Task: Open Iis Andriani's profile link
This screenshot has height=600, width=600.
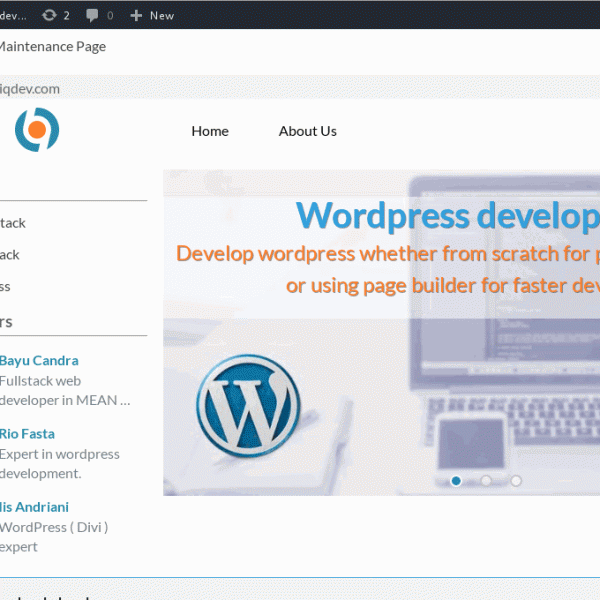Action: pyautogui.click(x=34, y=507)
